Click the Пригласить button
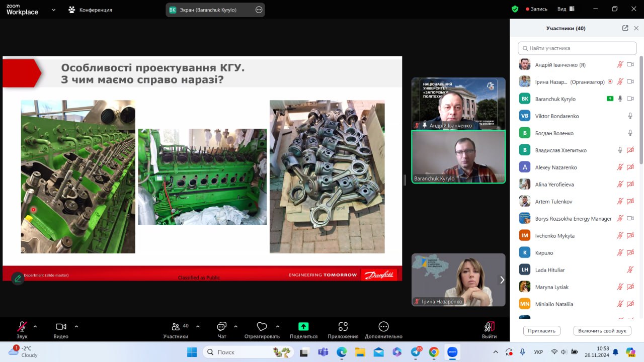 pos(542,331)
